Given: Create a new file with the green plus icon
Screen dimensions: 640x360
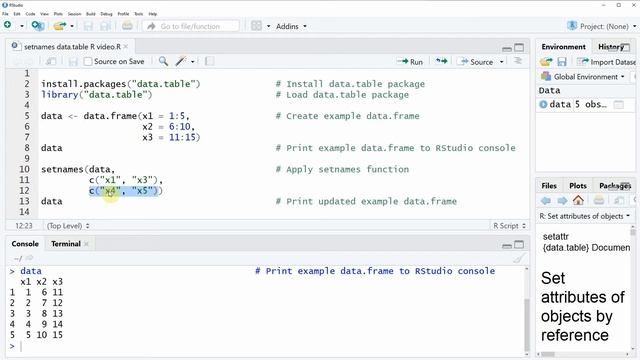Looking at the screenshot, I should tap(8, 25).
